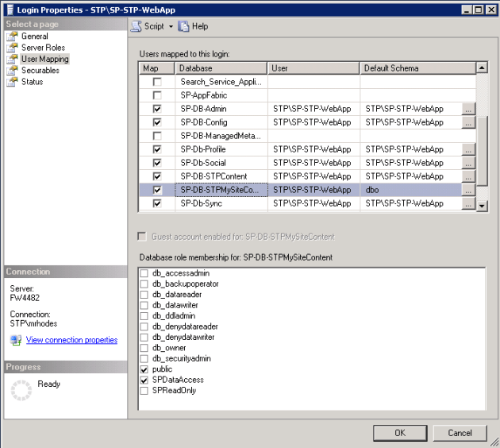Select the General page icon
This screenshot has width=500, height=448.
12,37
